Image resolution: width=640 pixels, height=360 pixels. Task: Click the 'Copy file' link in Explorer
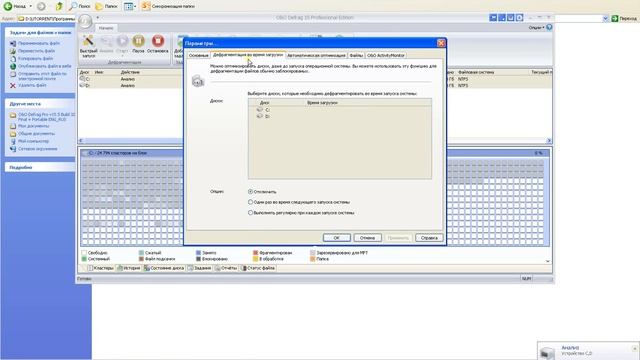click(x=35, y=59)
